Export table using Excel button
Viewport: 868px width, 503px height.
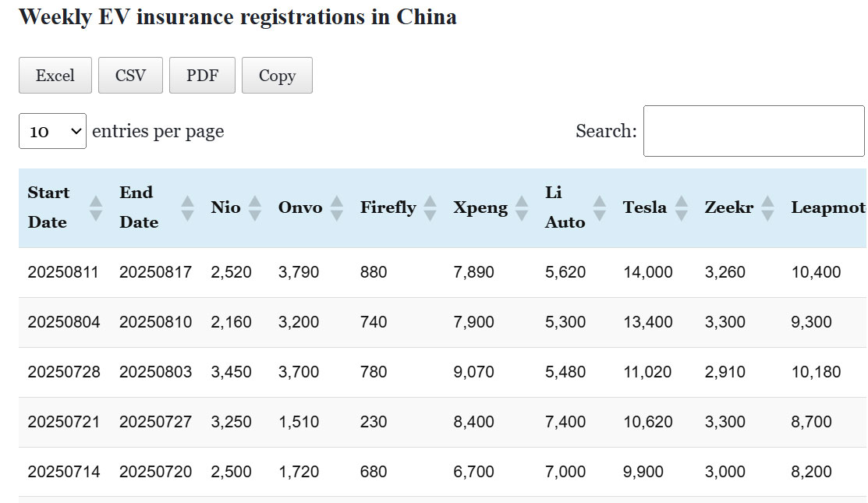(55, 76)
